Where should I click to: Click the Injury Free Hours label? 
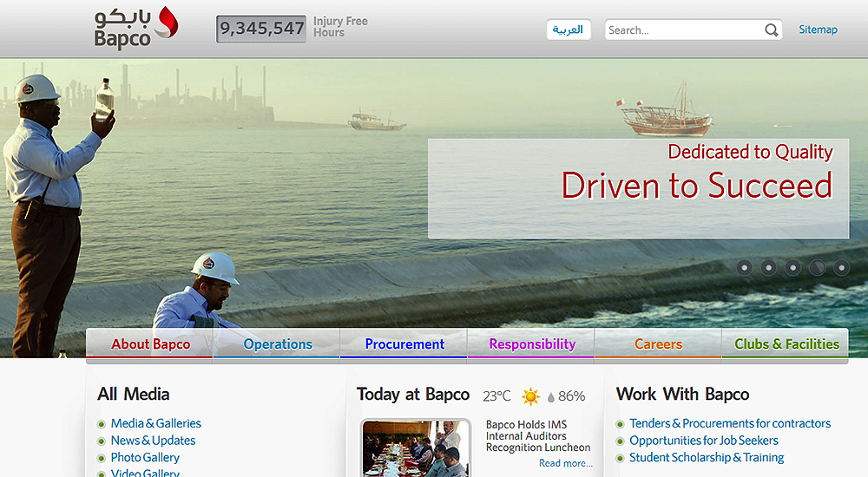pos(340,27)
